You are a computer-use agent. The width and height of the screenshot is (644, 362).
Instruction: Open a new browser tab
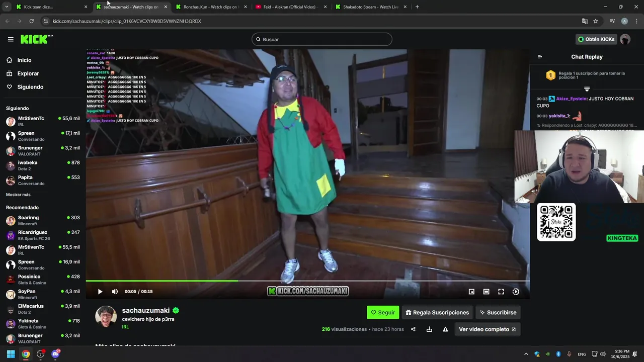pyautogui.click(x=417, y=7)
